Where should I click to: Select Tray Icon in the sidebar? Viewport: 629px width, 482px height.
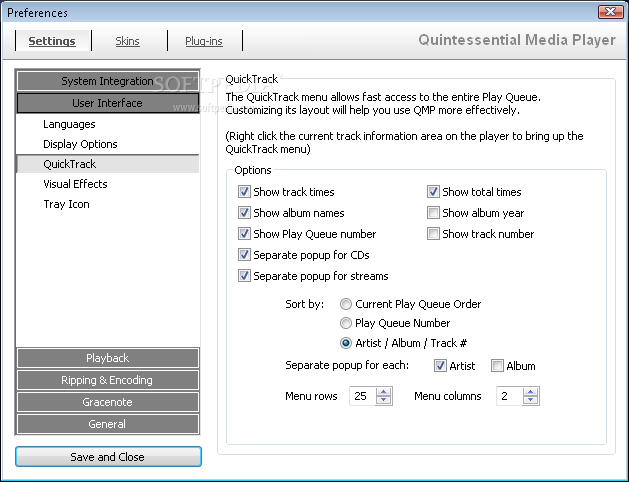click(108, 204)
